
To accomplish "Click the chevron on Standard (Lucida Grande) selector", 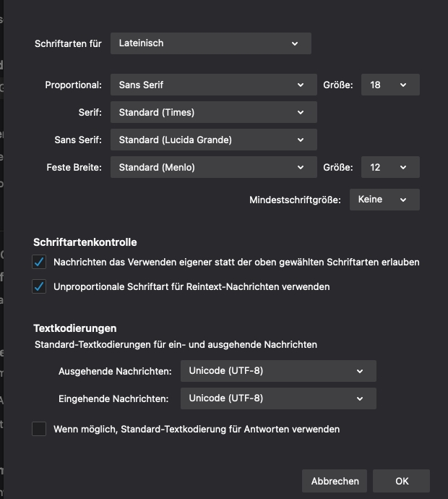I will tap(301, 140).
